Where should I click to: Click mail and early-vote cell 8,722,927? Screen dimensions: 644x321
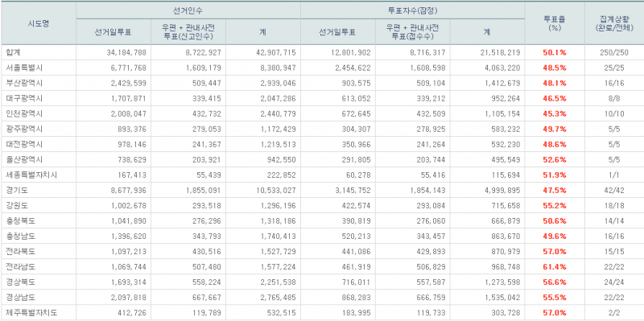203,52
